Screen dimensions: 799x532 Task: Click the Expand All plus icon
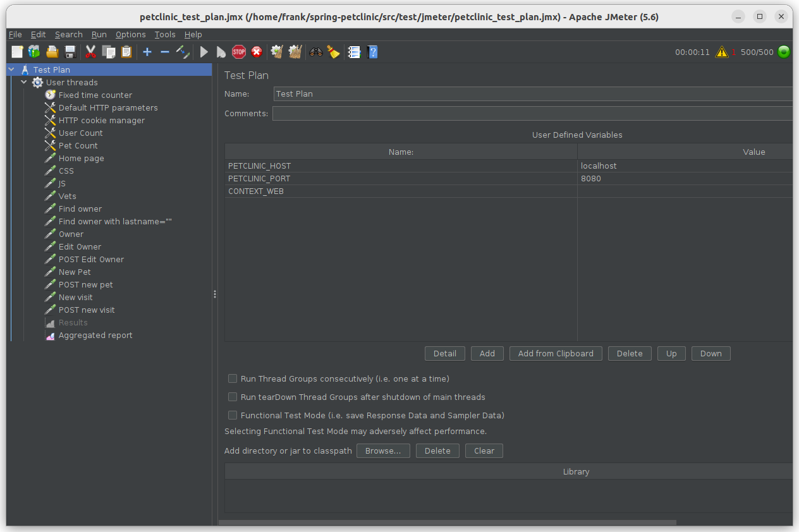147,52
